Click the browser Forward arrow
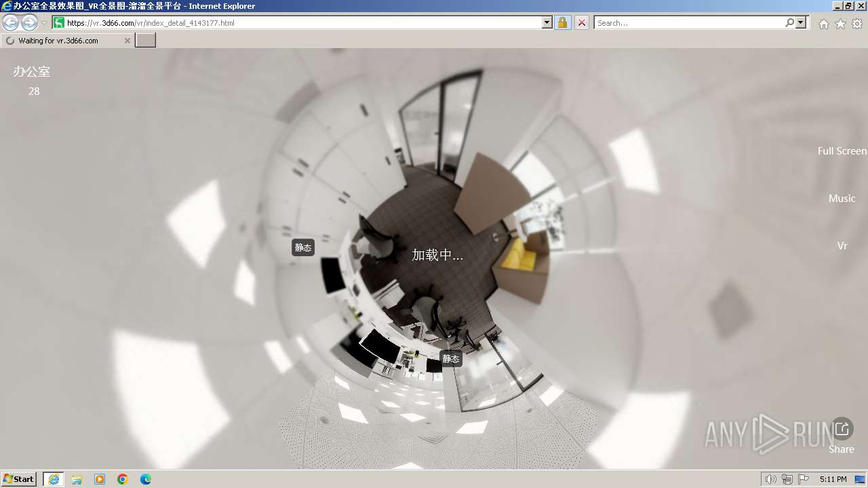Image resolution: width=868 pixels, height=488 pixels. click(x=29, y=23)
